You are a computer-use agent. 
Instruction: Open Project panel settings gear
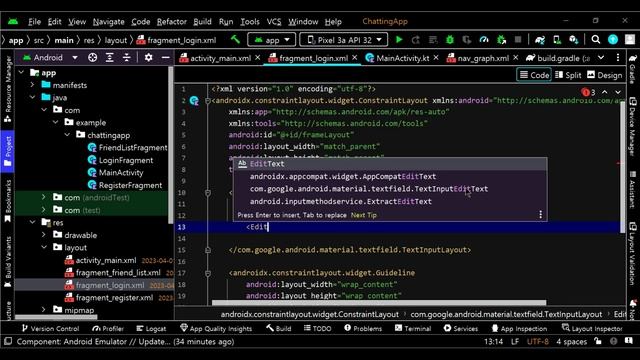click(149, 58)
